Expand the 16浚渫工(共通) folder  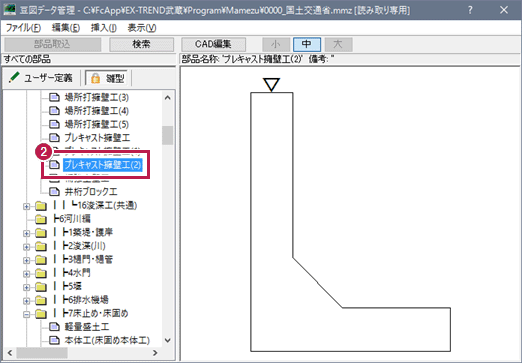[26, 206]
